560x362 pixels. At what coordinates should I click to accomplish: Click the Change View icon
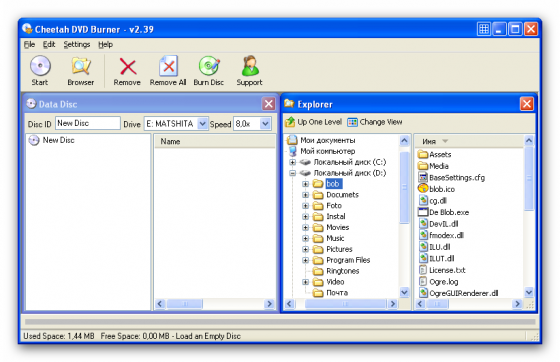point(352,122)
